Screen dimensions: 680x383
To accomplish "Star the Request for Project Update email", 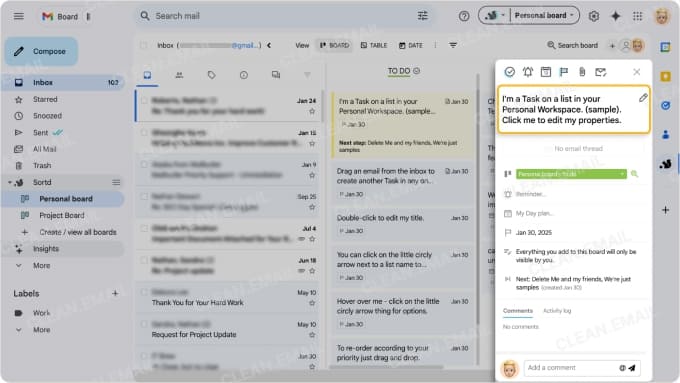I will 312,335.
